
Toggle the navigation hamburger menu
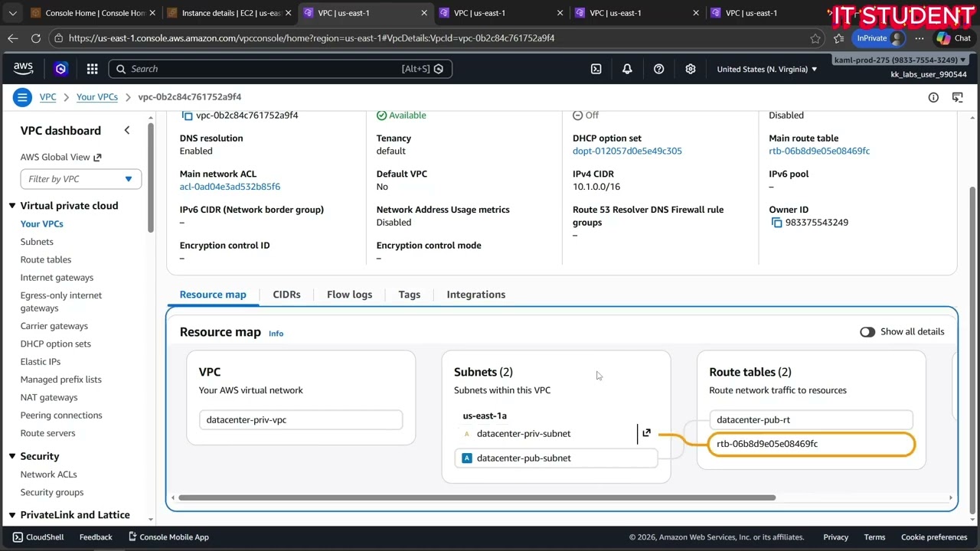click(22, 97)
